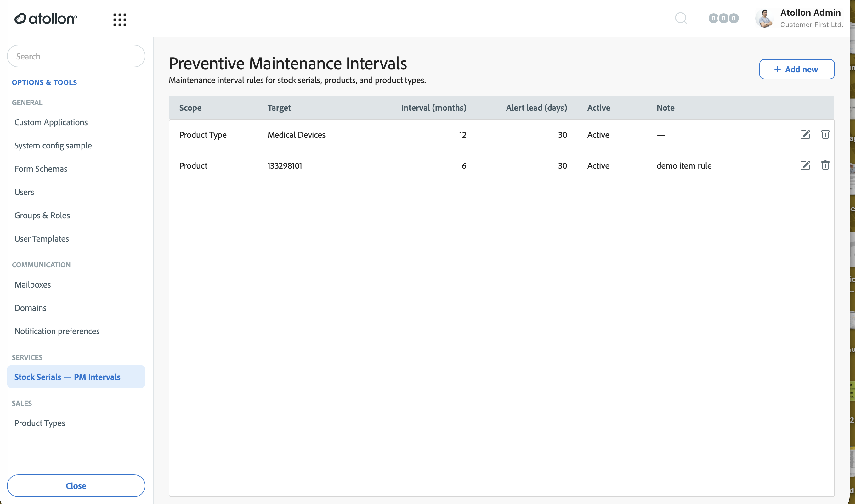Open Users settings
Image resolution: width=855 pixels, height=504 pixels.
point(24,192)
